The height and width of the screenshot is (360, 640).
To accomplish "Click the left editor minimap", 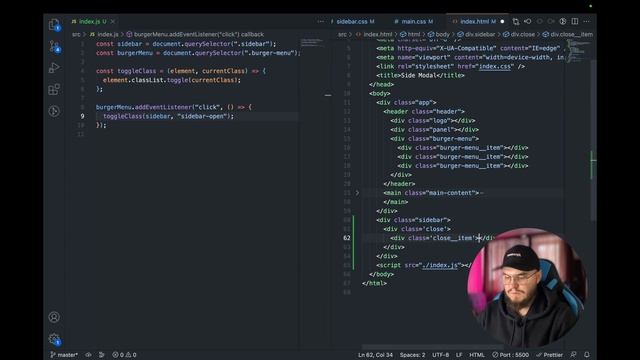I will 313,42.
